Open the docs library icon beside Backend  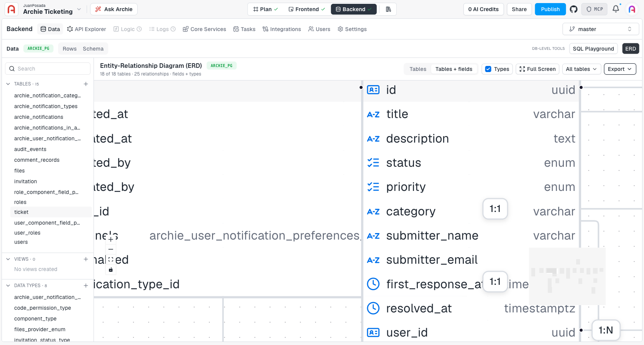[x=388, y=9]
